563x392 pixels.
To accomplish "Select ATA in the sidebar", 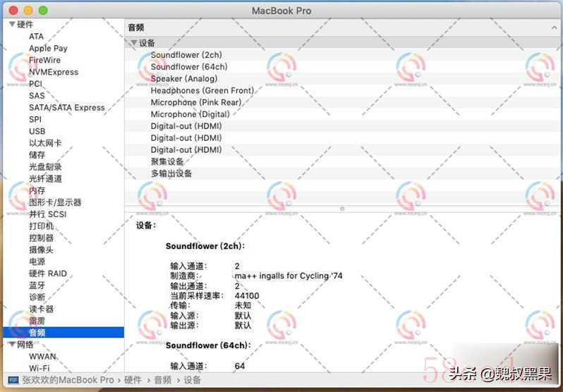I will point(36,36).
